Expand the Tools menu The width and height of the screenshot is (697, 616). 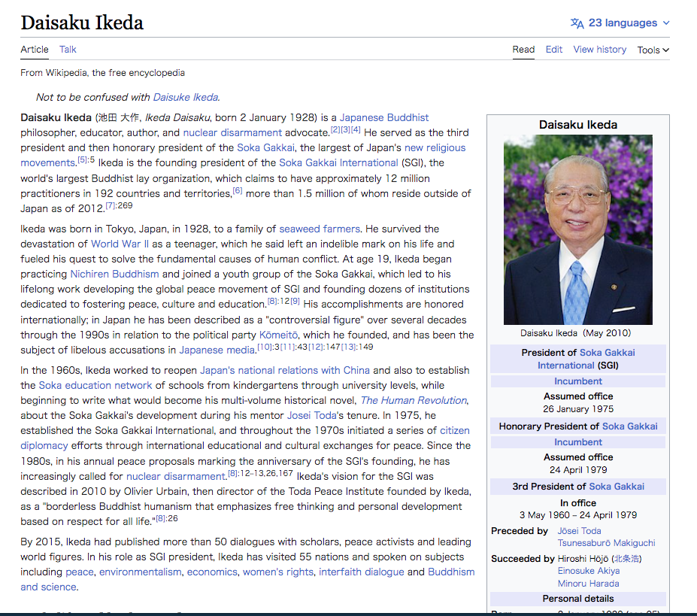click(x=653, y=50)
